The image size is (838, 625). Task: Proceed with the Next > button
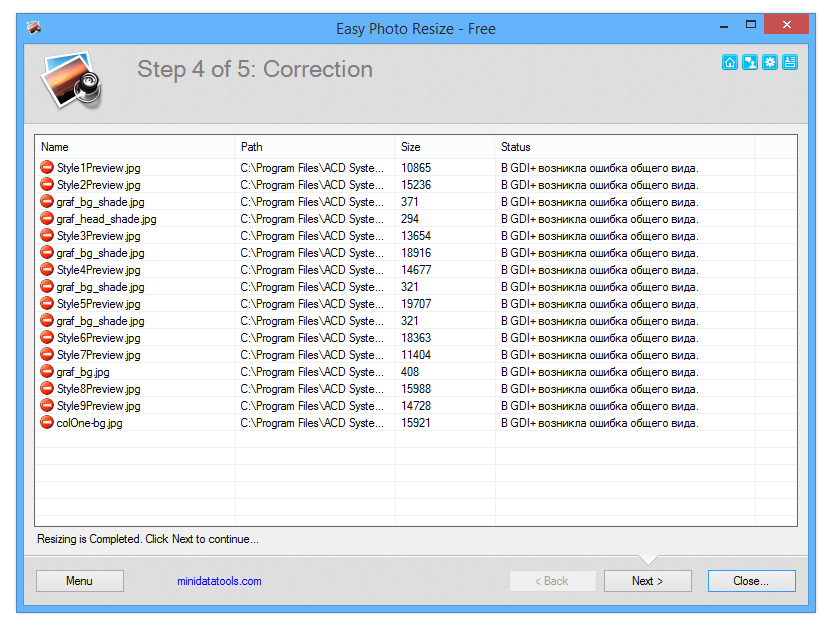click(648, 581)
